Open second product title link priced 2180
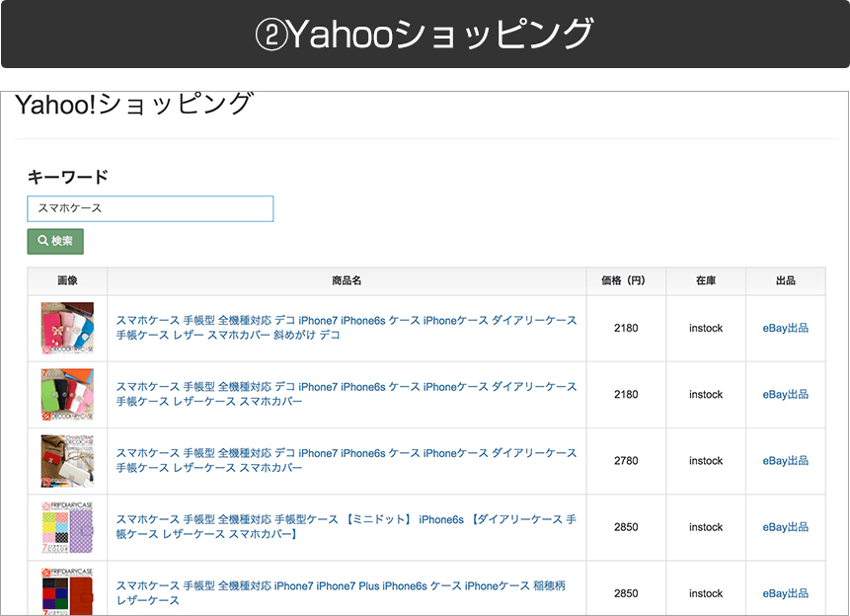The height and width of the screenshot is (616, 850). tap(346, 394)
